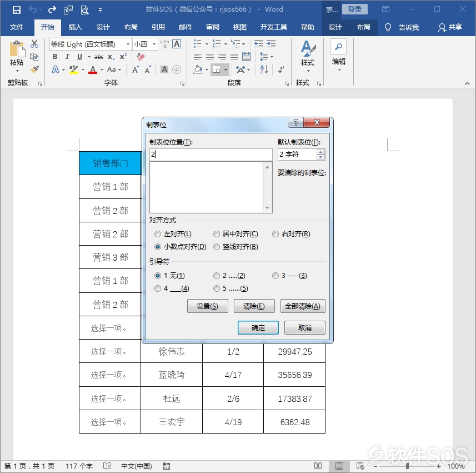Viewport: 476px width, 473px height.
Task: Switch to the 引用 References tab
Action: 158,27
